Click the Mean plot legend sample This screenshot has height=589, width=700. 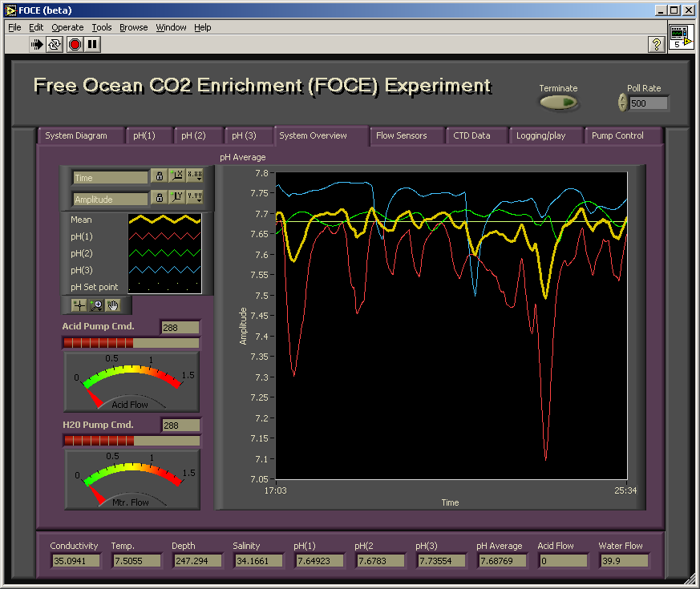164,220
